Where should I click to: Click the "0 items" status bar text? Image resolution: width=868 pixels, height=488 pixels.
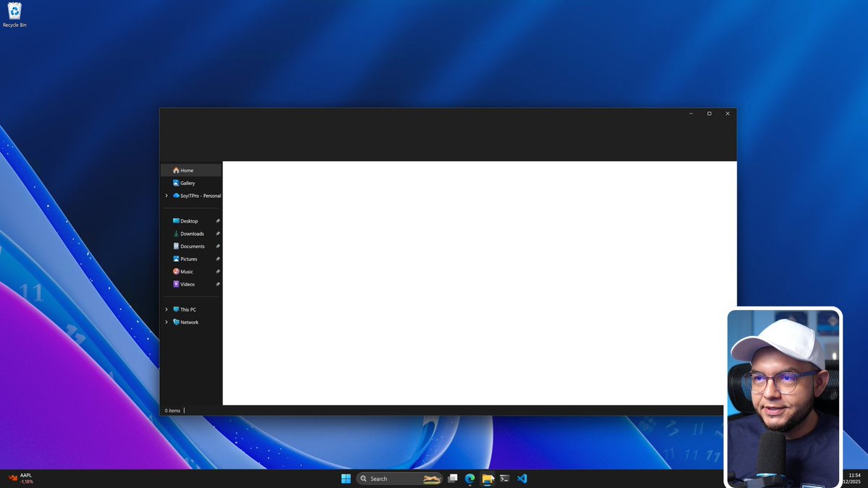(172, 411)
